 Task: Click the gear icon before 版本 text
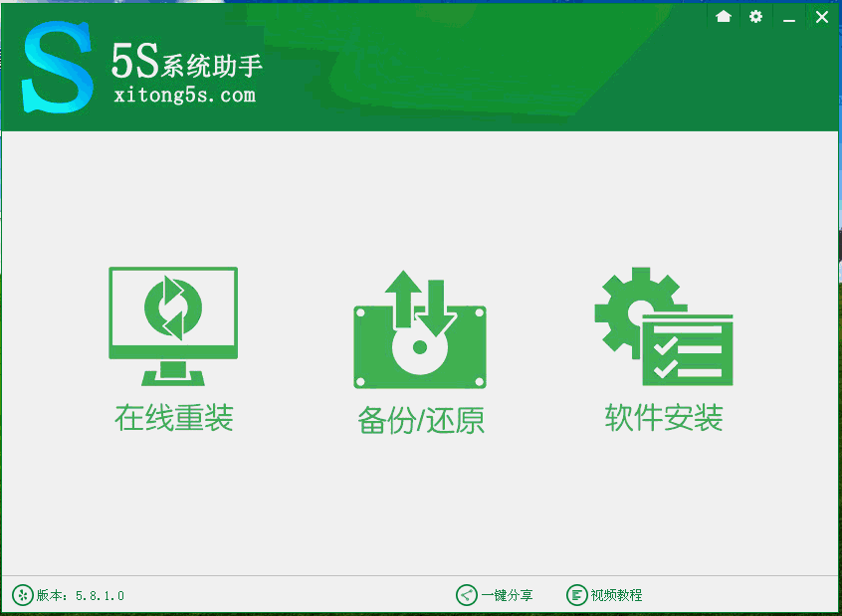coord(23,595)
